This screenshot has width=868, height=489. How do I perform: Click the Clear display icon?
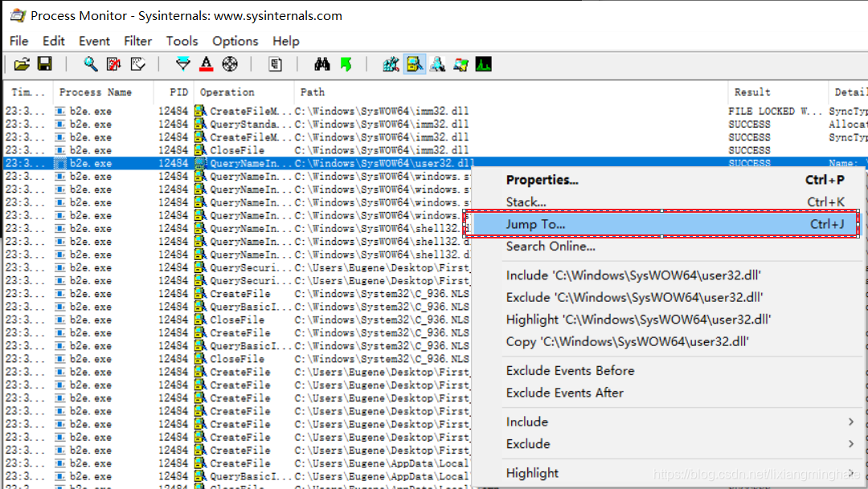coord(138,64)
